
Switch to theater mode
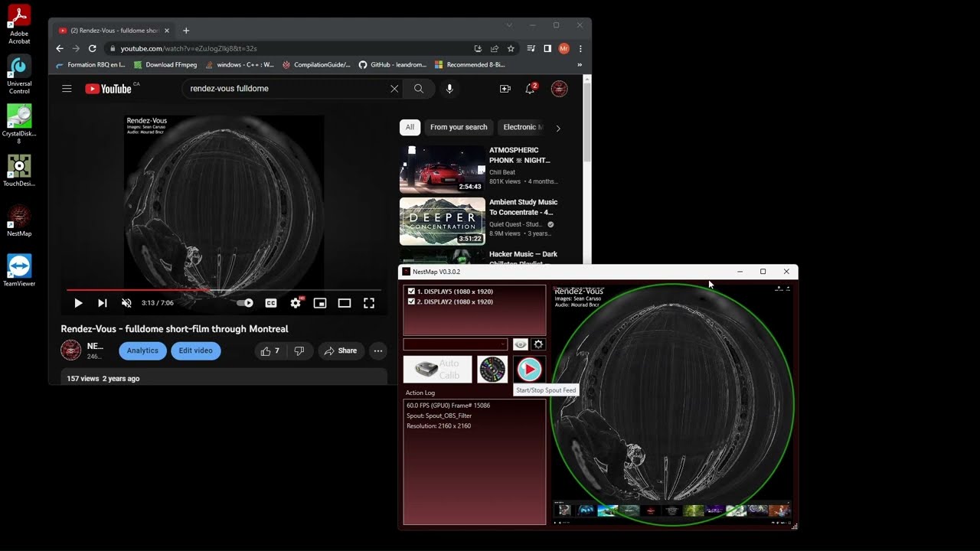point(345,303)
